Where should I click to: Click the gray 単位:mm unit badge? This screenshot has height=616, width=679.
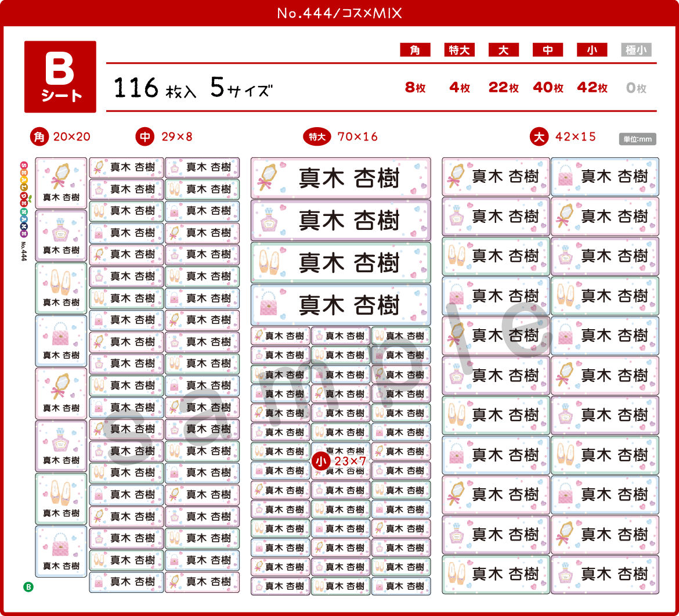pyautogui.click(x=637, y=139)
